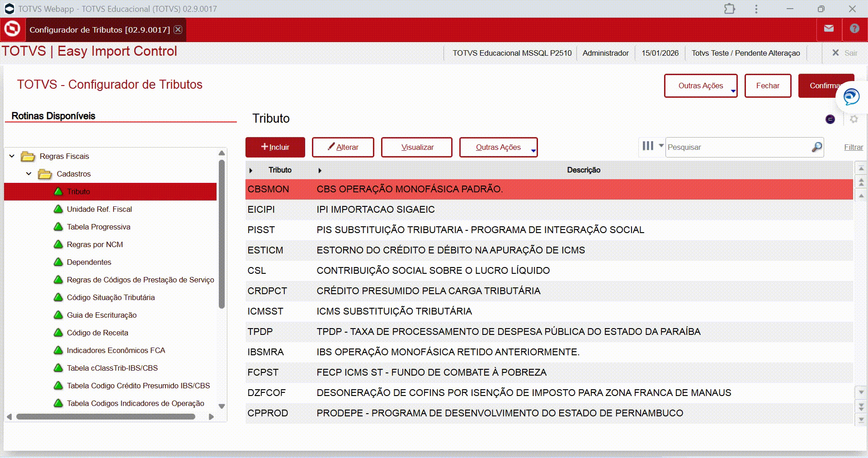Click the tree scrollbar down arrow

222,406
